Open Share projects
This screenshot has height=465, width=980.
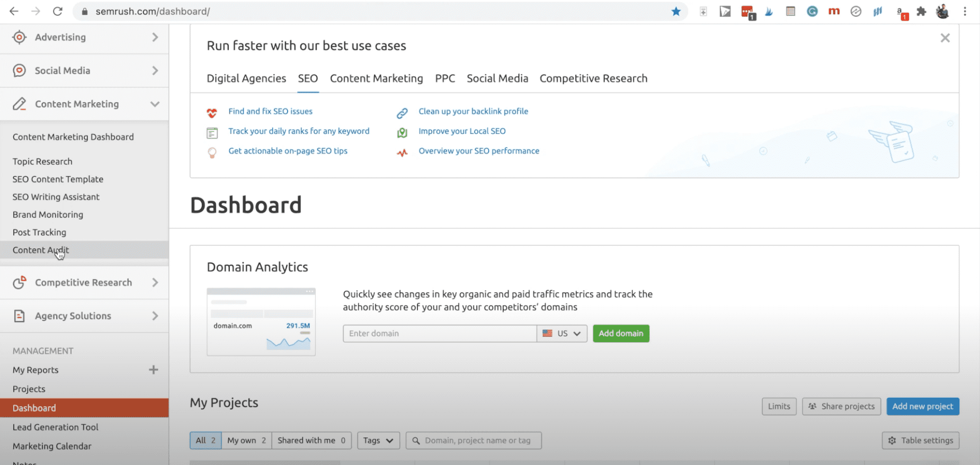click(841, 407)
